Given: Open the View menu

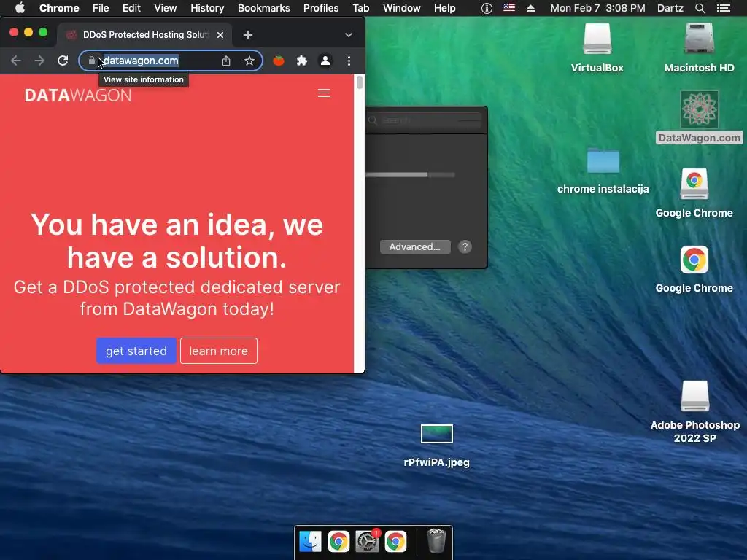Looking at the screenshot, I should [x=166, y=8].
